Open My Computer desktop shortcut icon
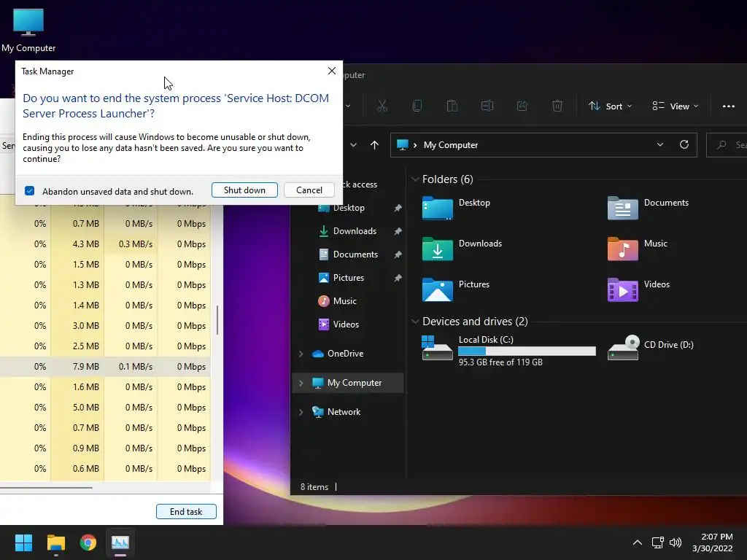 click(28, 30)
